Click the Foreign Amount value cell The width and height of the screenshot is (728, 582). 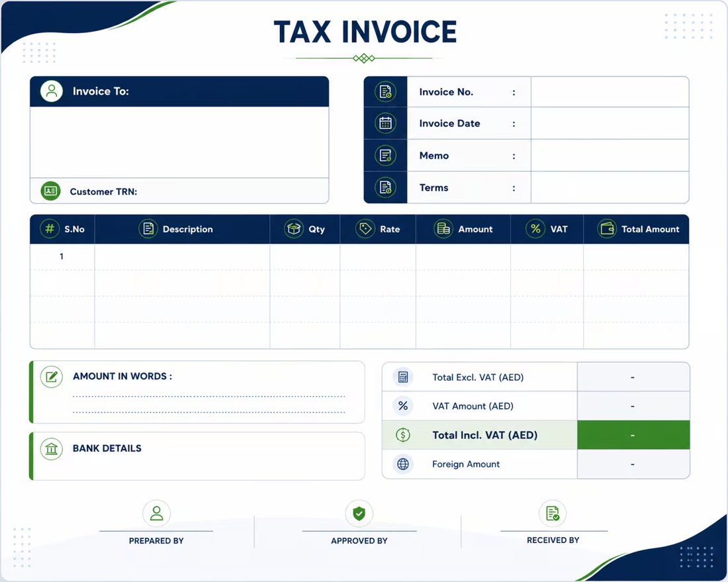point(633,464)
